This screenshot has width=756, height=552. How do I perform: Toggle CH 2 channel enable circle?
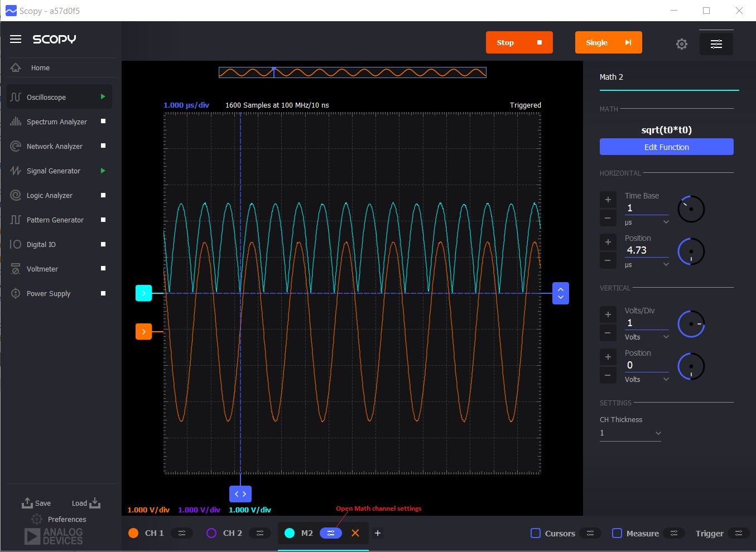(211, 533)
